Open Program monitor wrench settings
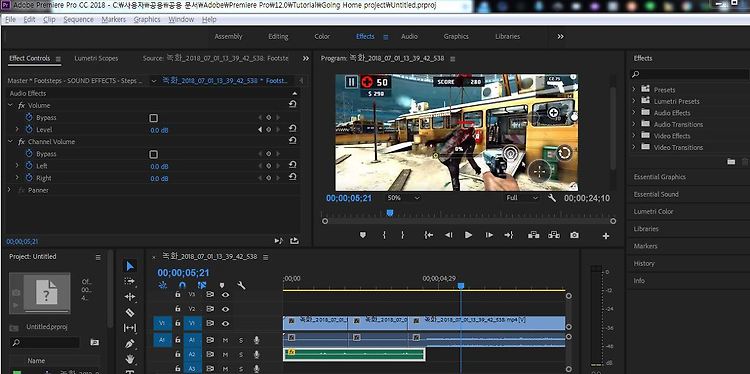Viewport: 750px width, 374px height. 551,198
